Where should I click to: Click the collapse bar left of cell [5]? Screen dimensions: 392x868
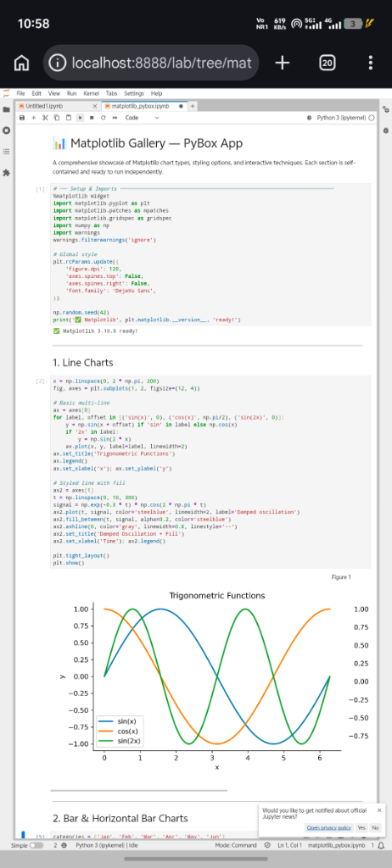pos(23,834)
